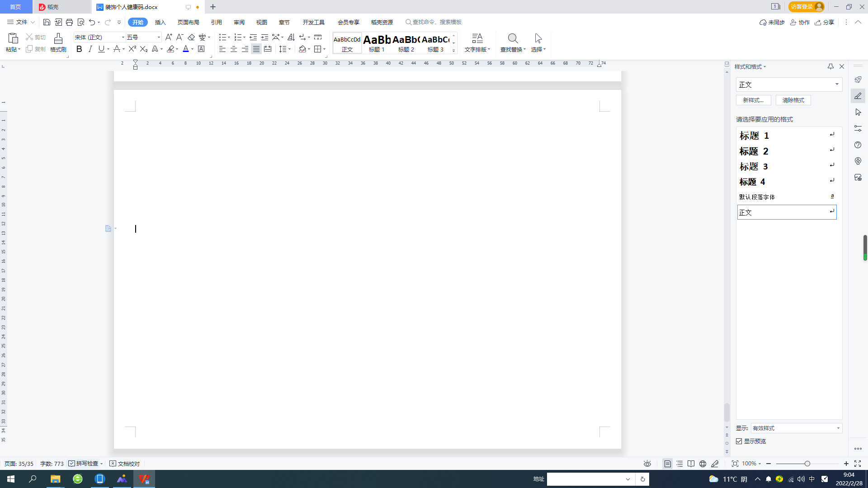Image resolution: width=868 pixels, height=488 pixels.
Task: Switch to web layout view icon
Action: click(703, 464)
